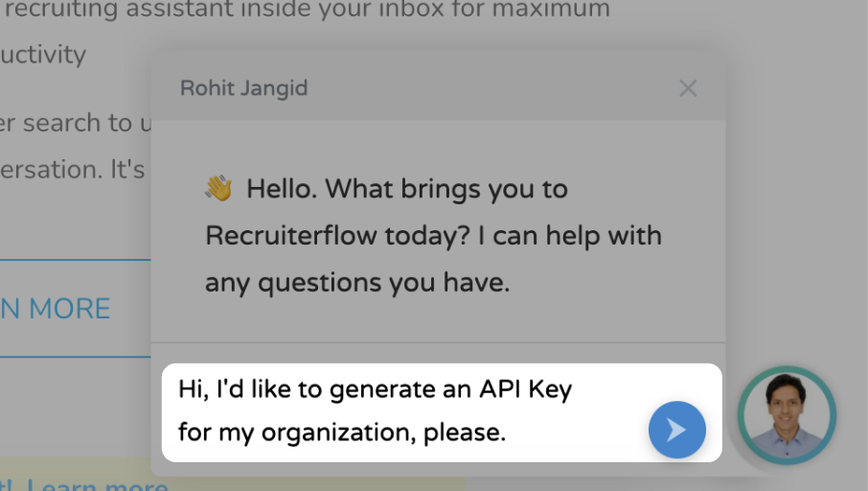This screenshot has width=868, height=491.
Task: Close the Rohit Jangid chat window
Action: 688,88
